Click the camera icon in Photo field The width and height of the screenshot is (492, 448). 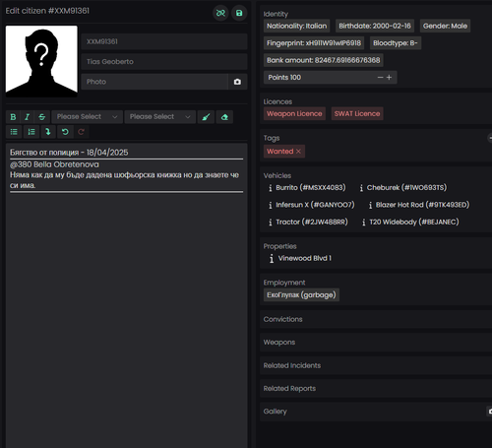[x=237, y=82]
